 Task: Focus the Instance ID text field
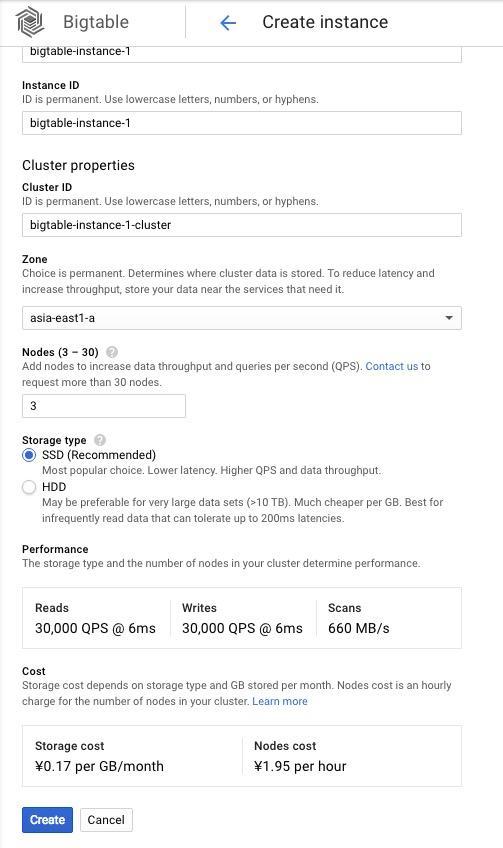click(242, 123)
